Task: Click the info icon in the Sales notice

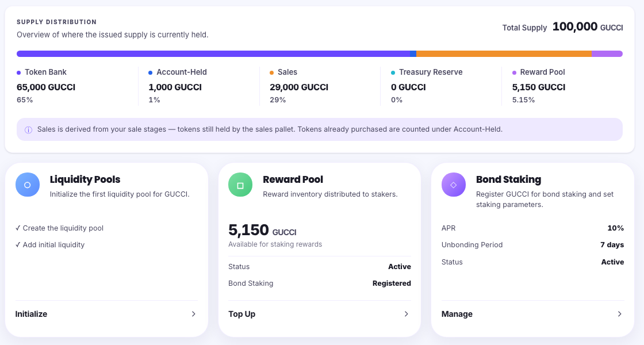Action: (28, 130)
